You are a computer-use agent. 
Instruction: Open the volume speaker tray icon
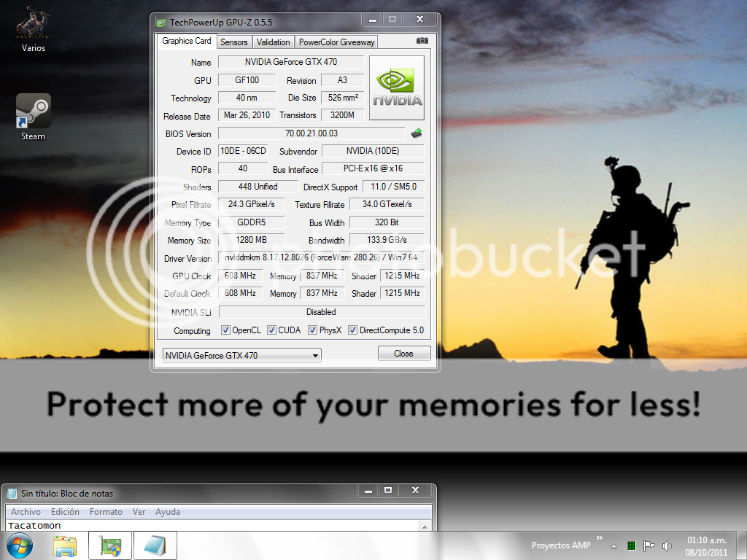(667, 545)
